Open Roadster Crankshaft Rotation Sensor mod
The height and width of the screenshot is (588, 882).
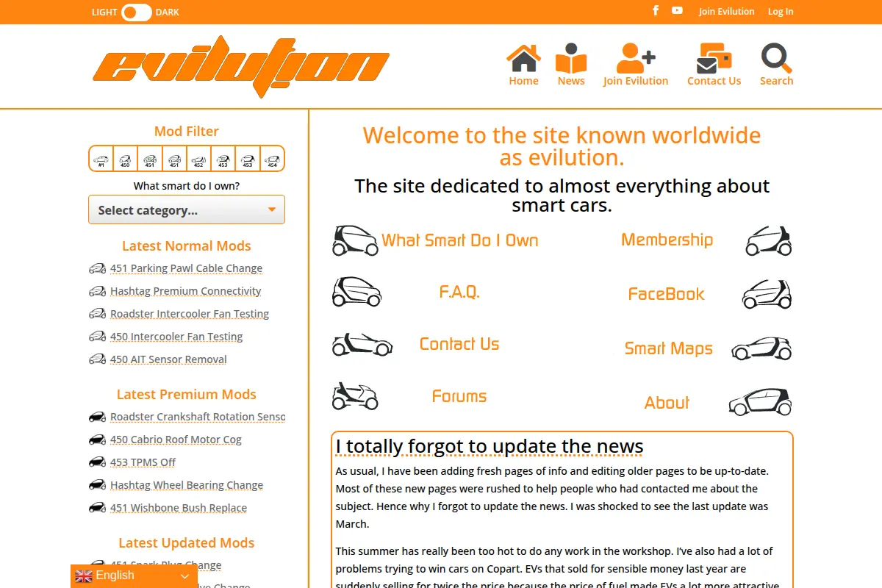pyautogui.click(x=198, y=417)
